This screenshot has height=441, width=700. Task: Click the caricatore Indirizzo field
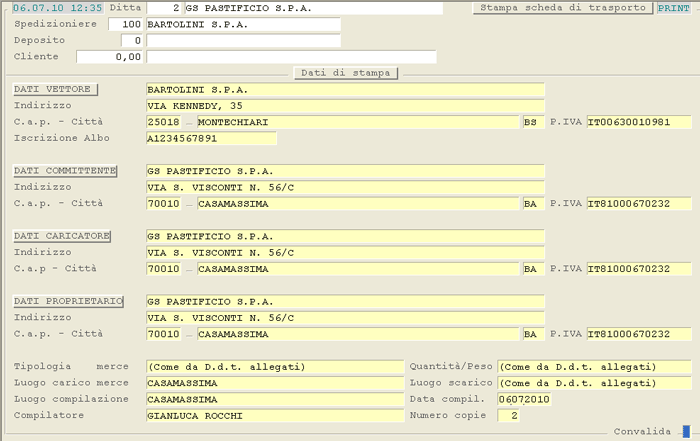345,253
